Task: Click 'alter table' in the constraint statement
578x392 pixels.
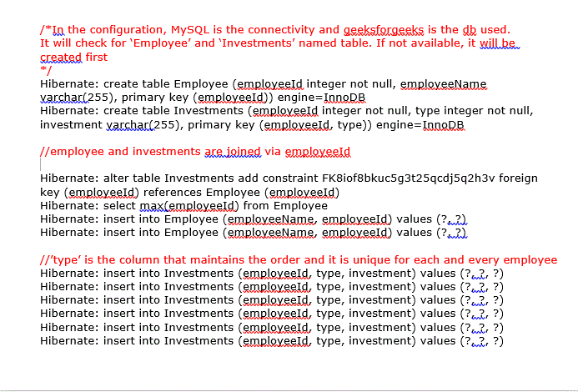Action: pos(132,178)
